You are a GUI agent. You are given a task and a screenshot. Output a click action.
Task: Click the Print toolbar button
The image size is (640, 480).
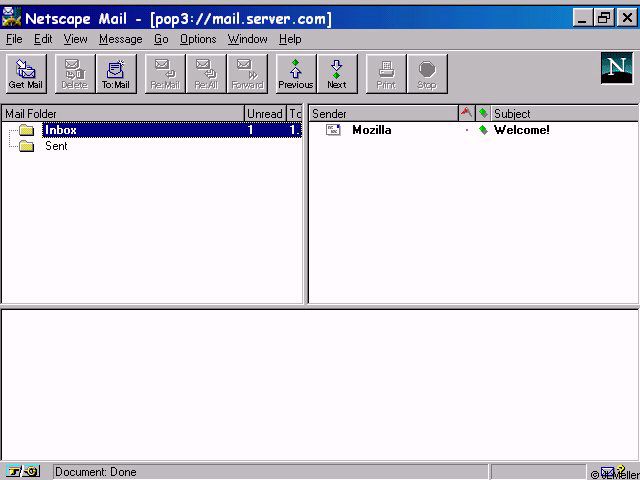coord(386,74)
